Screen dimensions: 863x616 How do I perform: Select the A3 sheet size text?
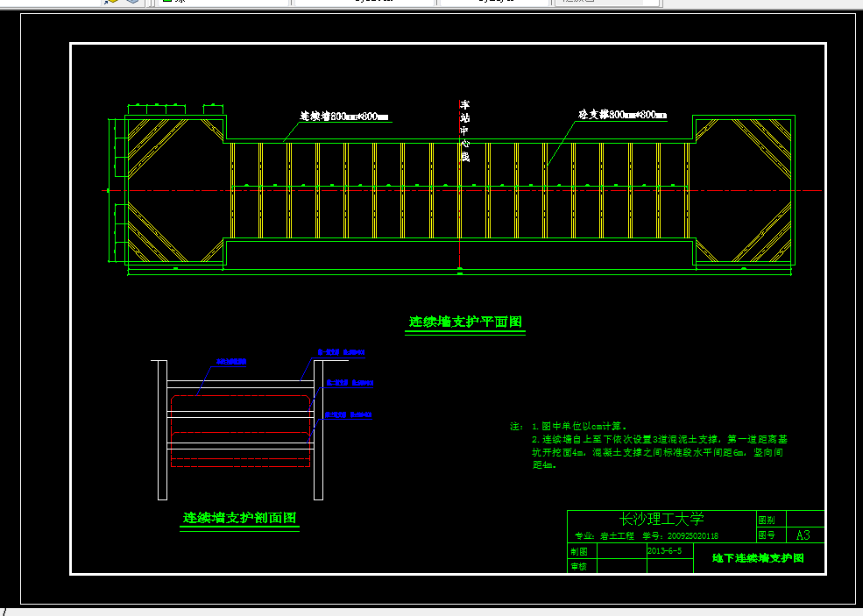tap(803, 535)
